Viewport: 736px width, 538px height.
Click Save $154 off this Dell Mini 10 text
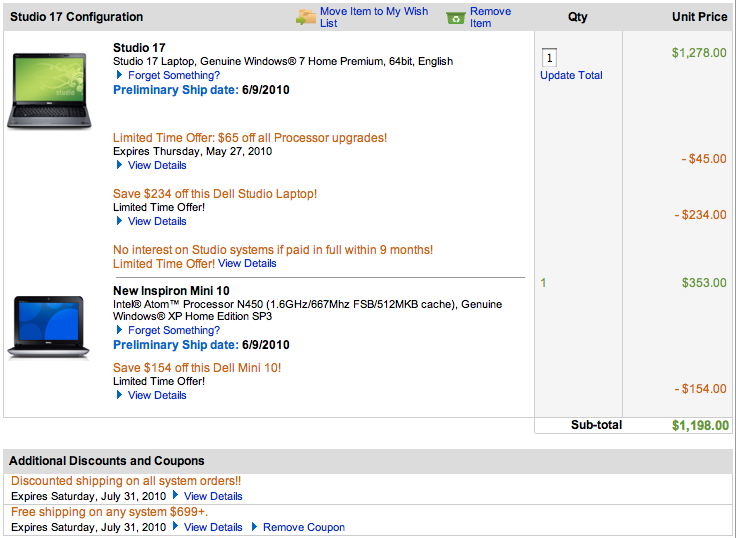point(197,368)
